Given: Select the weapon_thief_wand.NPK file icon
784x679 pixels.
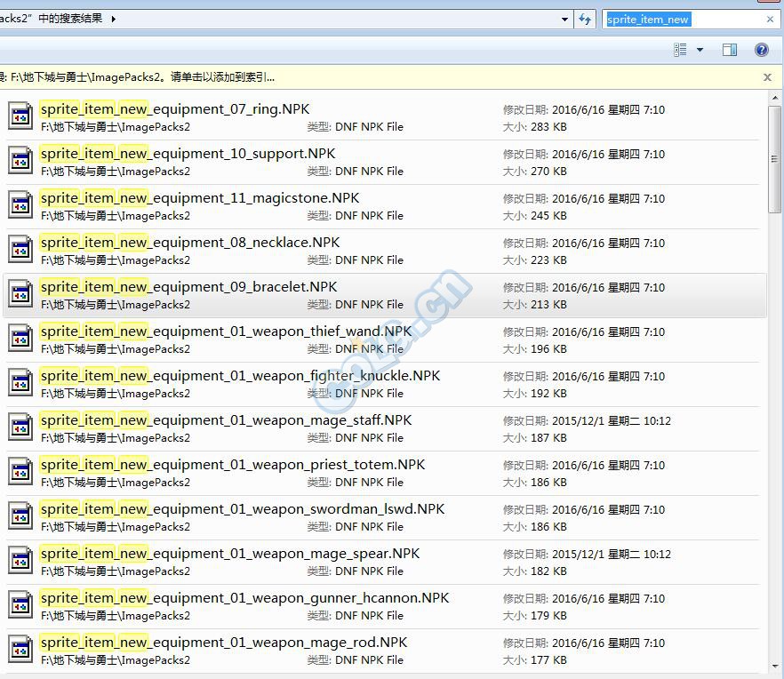Looking at the screenshot, I should [20, 339].
